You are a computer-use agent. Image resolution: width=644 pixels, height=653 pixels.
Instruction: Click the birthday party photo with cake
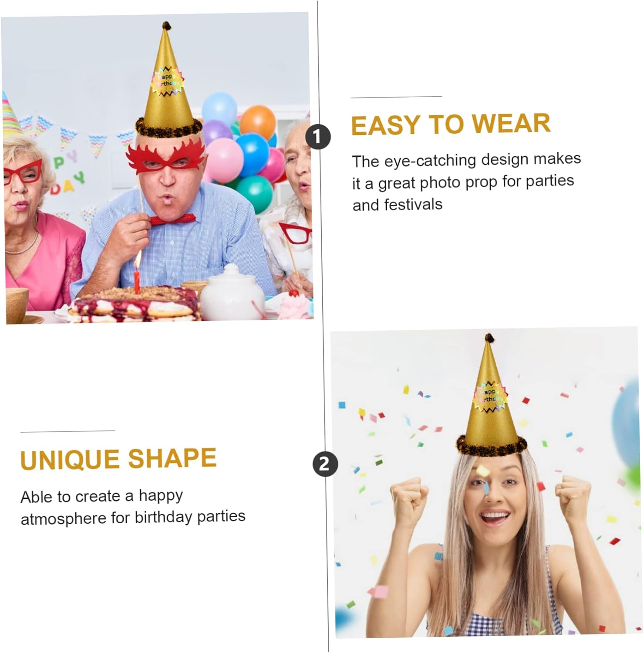[x=157, y=168]
